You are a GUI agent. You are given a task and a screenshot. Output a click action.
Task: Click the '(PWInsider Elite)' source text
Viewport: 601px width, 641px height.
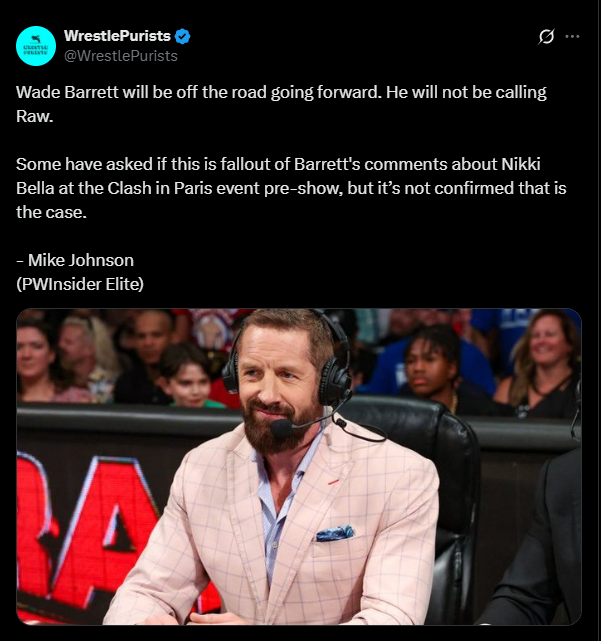tap(80, 284)
